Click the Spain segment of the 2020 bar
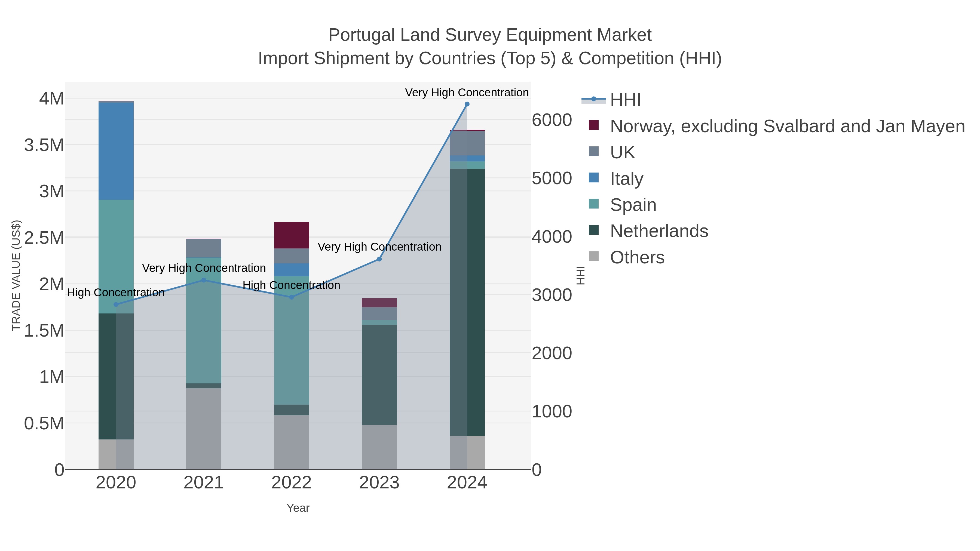Screen dimensions: 980x551 116,257
